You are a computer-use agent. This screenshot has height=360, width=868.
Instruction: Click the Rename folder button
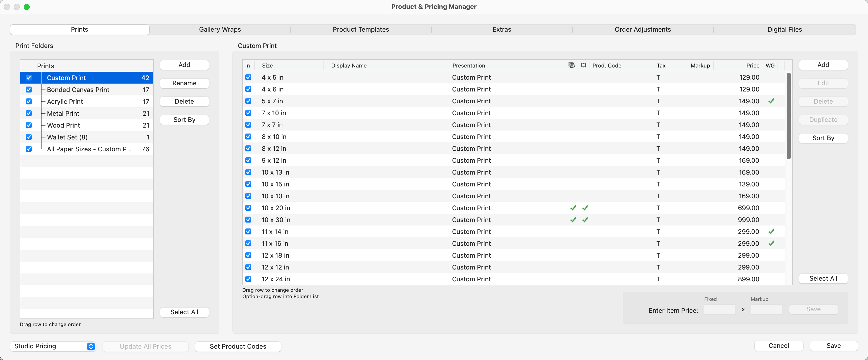184,83
